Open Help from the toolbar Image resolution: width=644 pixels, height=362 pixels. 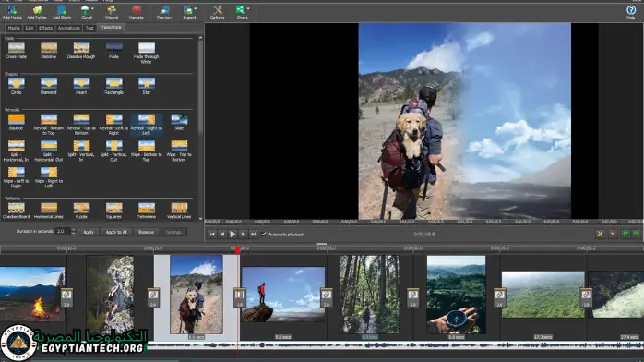(x=631, y=12)
